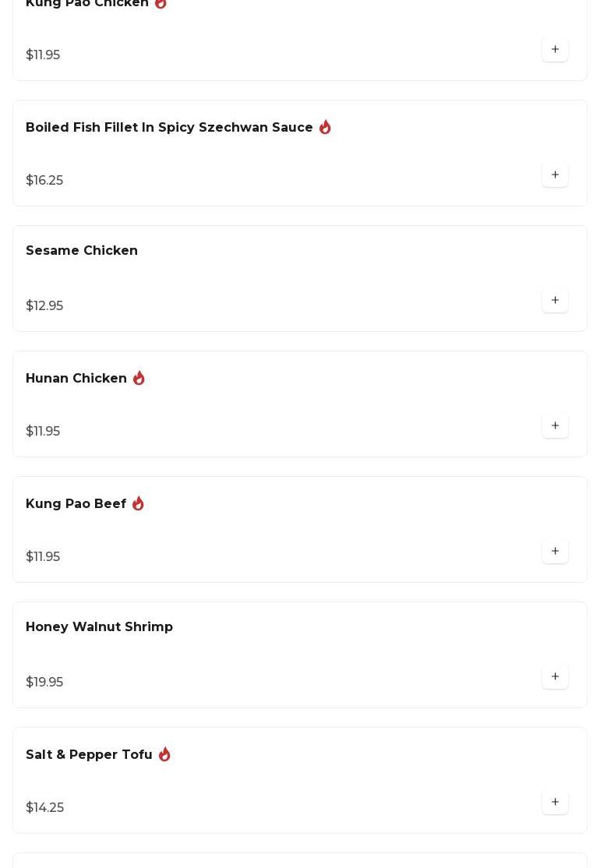The image size is (600, 868).
Task: Select spicy icon on Boiled Fish Fillet
Action: 325,127
